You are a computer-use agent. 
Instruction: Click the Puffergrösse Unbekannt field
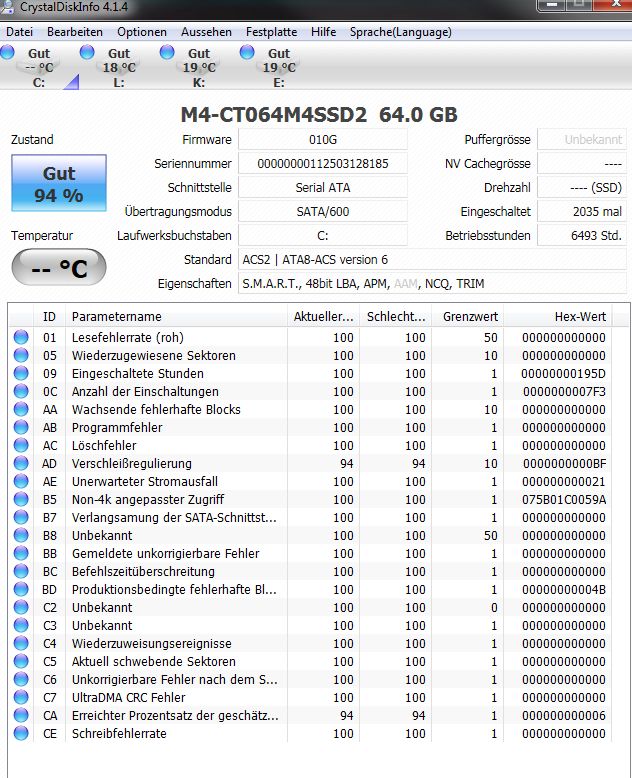click(x=582, y=139)
